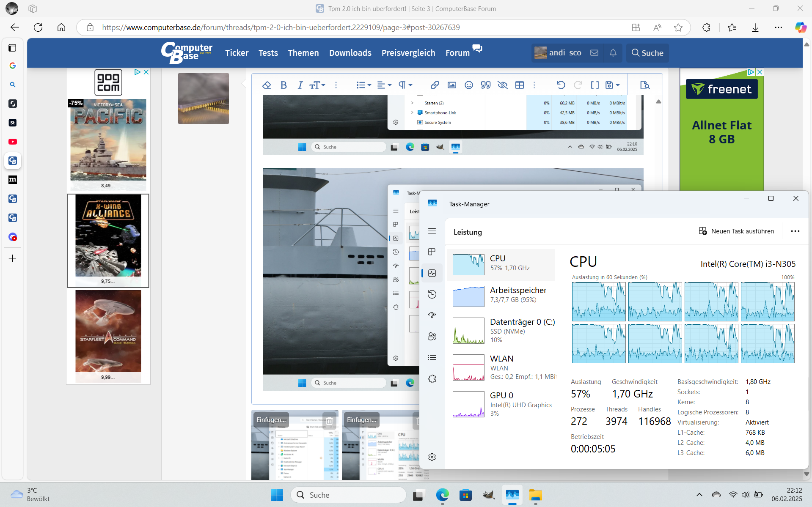Select the WLAN panel in Task-Manager performance list
This screenshot has width=812, height=507.
504,367
